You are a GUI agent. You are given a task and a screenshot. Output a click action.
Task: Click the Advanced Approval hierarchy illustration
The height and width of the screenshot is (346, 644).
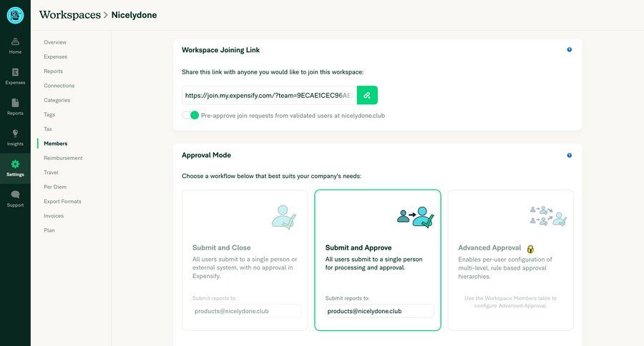pyautogui.click(x=548, y=216)
